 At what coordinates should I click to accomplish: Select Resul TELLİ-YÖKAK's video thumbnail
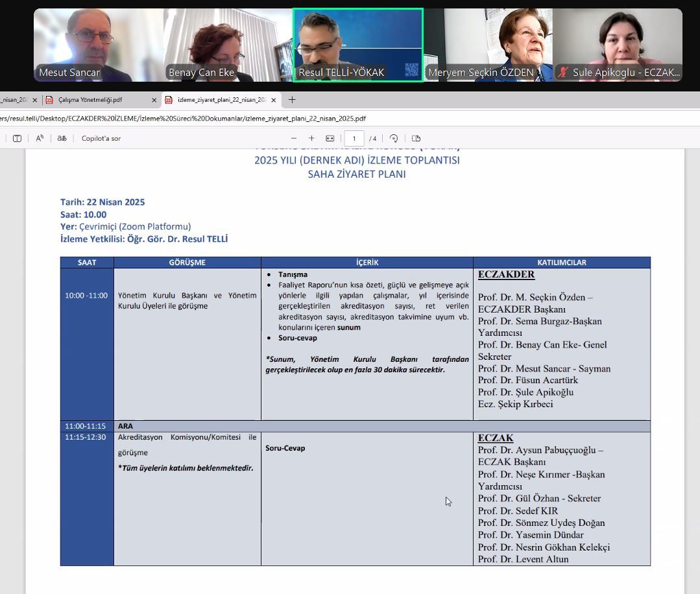click(358, 44)
